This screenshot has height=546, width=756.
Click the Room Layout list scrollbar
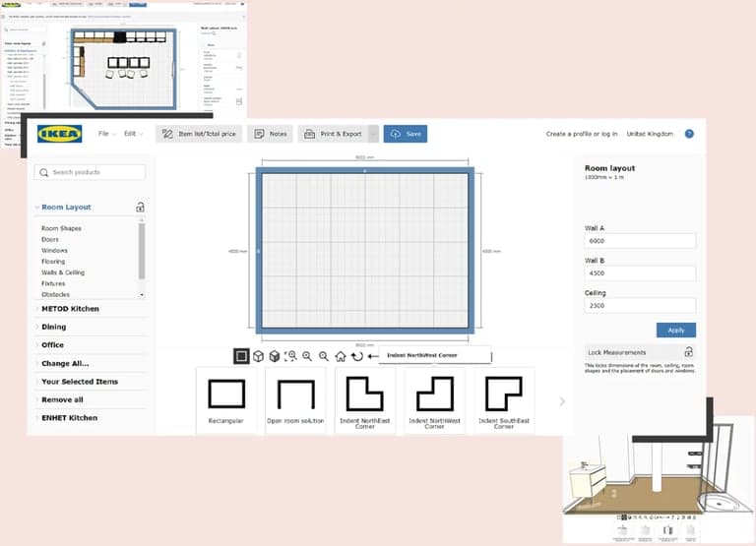[142, 251]
